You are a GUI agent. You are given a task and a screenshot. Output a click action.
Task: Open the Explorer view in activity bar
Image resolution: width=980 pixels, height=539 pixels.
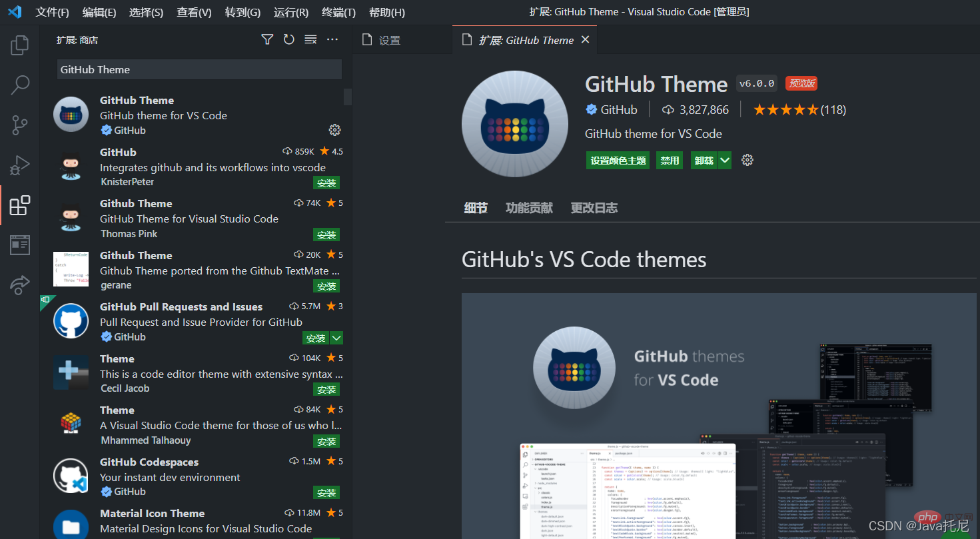[x=19, y=45]
